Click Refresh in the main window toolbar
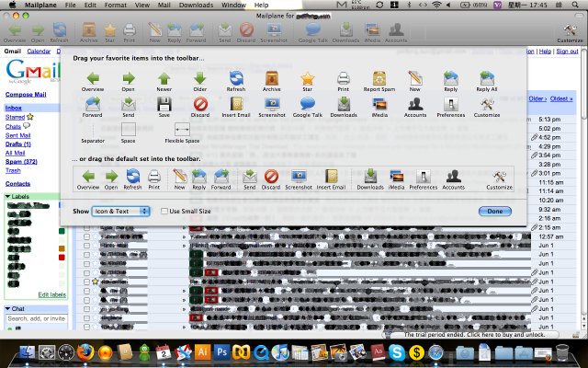This screenshot has height=368, width=588. (59, 33)
